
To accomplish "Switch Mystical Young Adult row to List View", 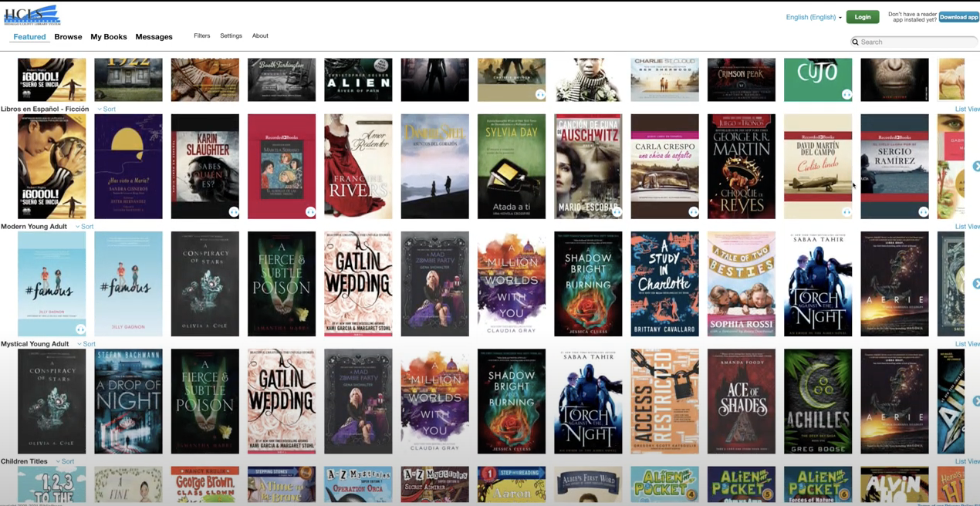I will pos(968,344).
